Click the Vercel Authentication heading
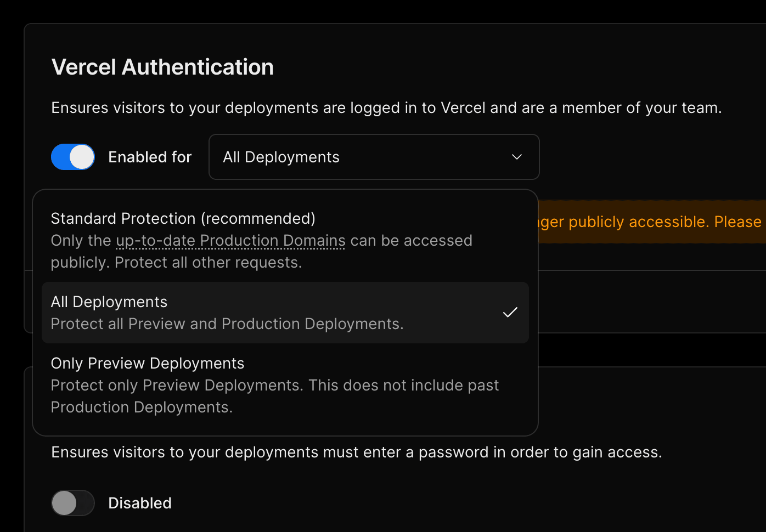Image resolution: width=766 pixels, height=532 pixels. (162, 66)
